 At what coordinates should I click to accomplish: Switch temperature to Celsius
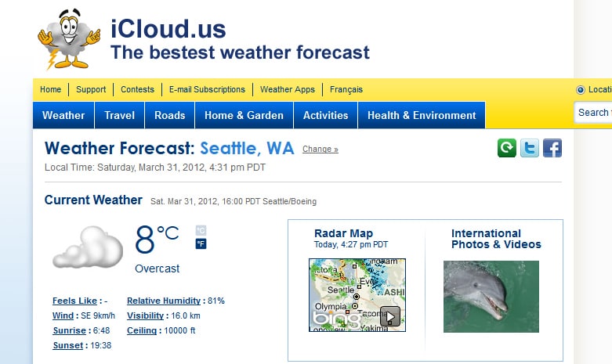tap(201, 230)
